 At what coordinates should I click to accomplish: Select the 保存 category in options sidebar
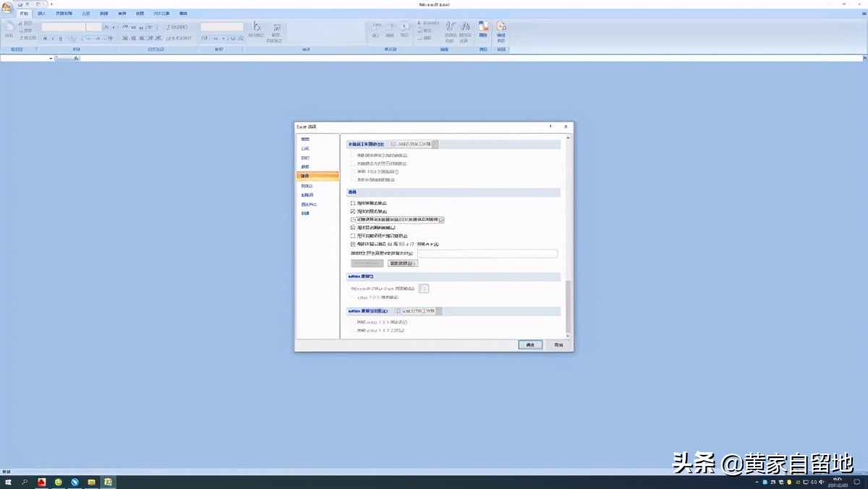click(x=305, y=167)
